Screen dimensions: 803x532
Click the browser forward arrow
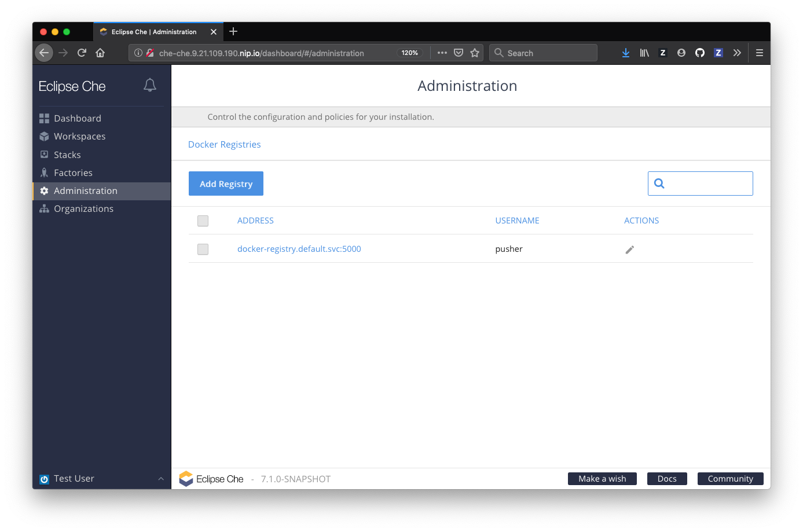pyautogui.click(x=63, y=53)
